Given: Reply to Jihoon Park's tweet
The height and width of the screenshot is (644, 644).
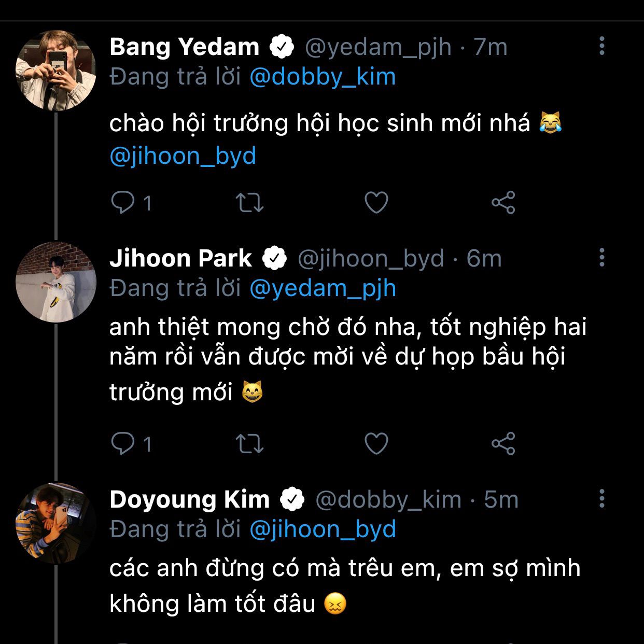Looking at the screenshot, I should pos(123,444).
